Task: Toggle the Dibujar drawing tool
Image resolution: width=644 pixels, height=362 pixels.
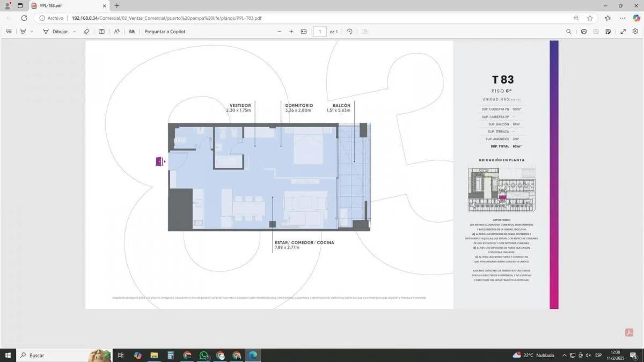Action: click(55, 32)
